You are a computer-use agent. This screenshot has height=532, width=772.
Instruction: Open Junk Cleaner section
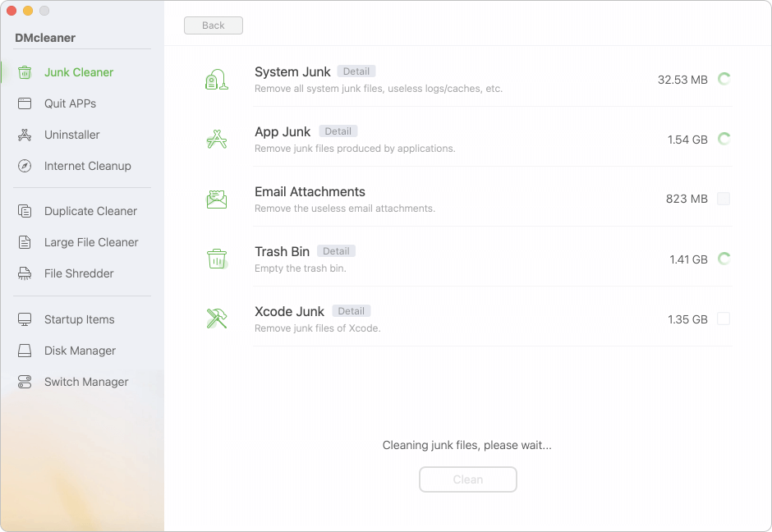coord(79,72)
